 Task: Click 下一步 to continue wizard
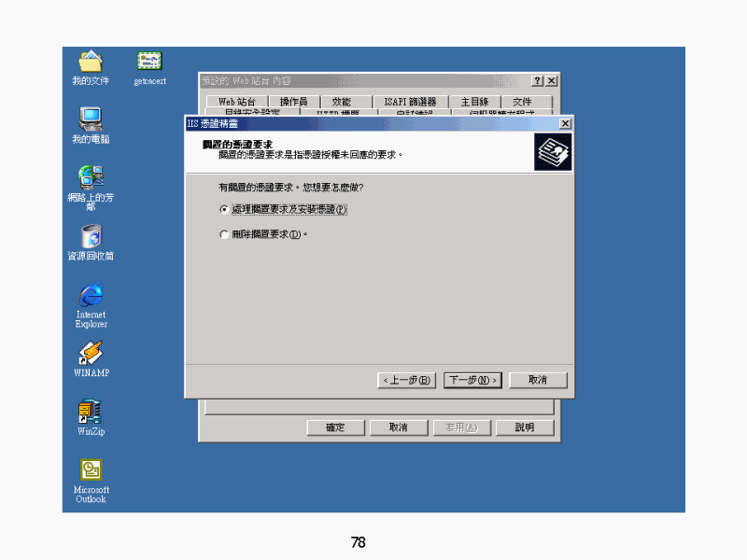click(473, 380)
